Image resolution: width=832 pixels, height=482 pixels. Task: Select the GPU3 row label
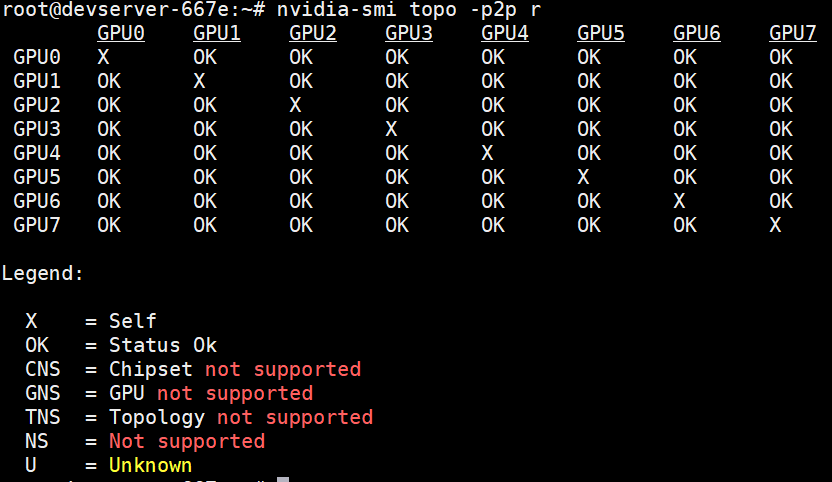coord(38,129)
